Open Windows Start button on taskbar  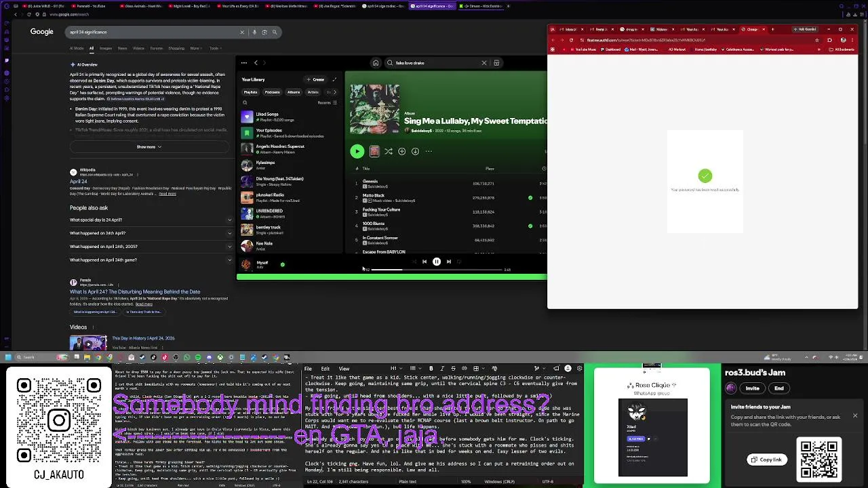click(8, 357)
